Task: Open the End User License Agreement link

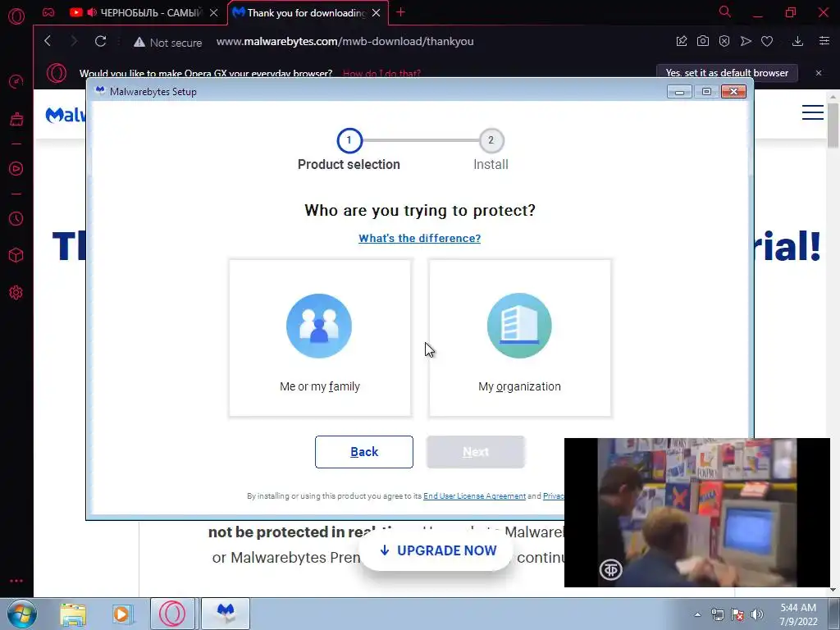Action: [474, 496]
